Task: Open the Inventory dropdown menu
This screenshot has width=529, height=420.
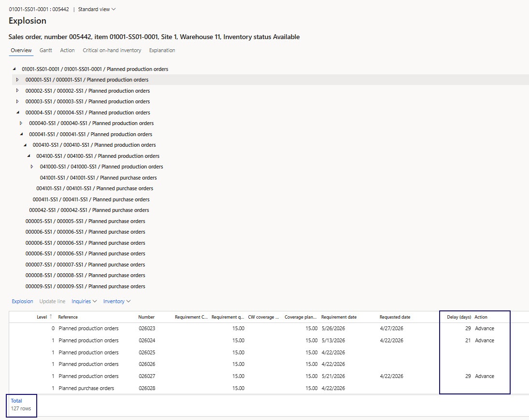Action: (117, 301)
